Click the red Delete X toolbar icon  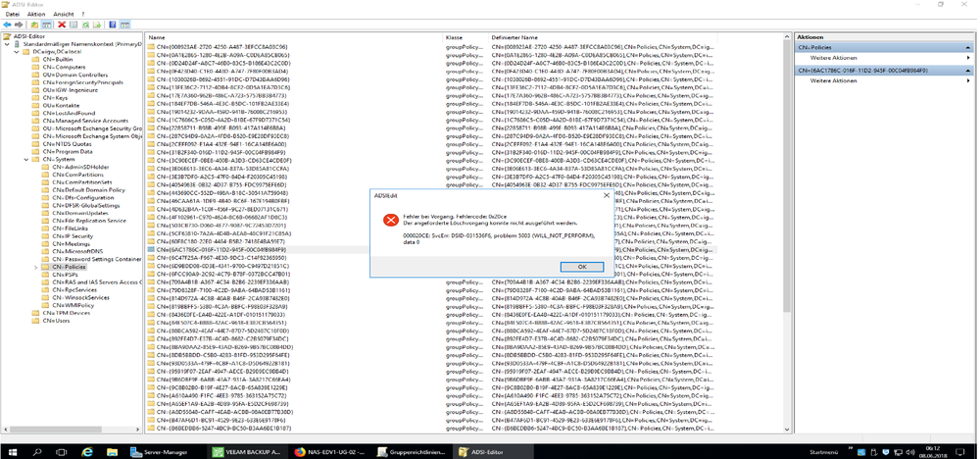point(62,24)
